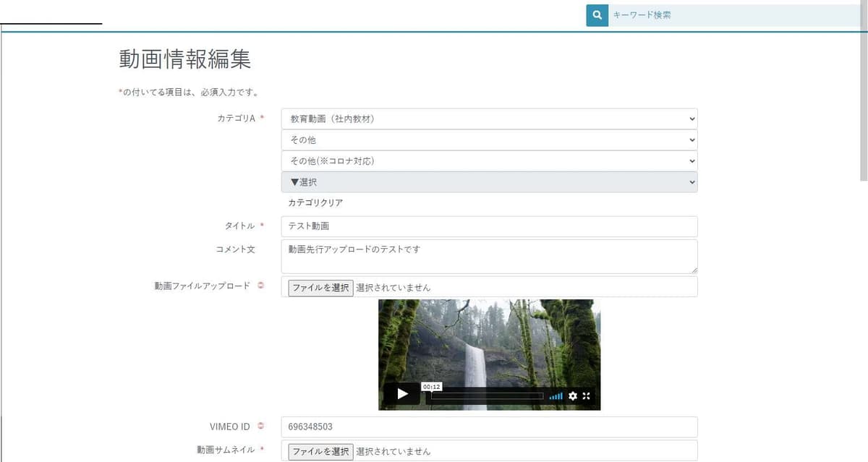Open the first その他 category dropdown
Image resolution: width=868 pixels, height=462 pixels.
(x=490, y=140)
